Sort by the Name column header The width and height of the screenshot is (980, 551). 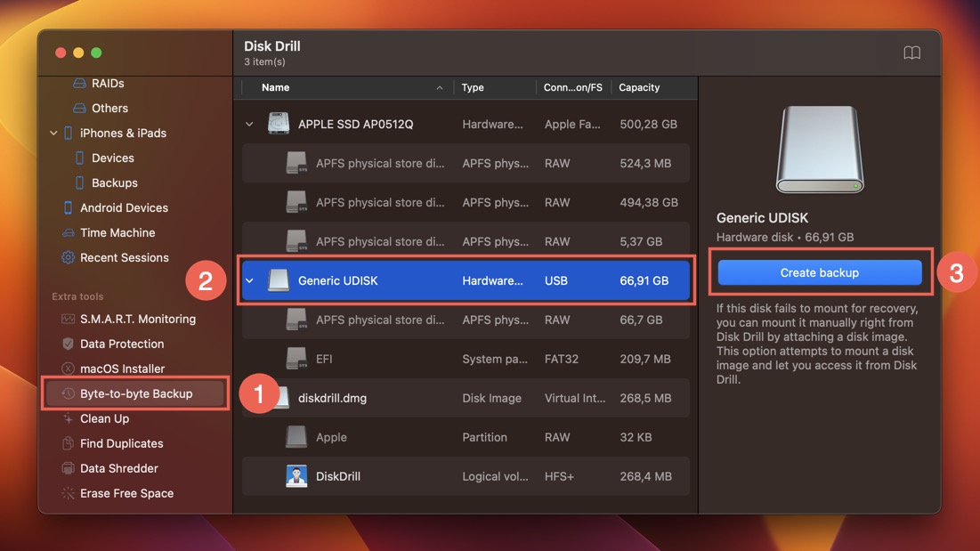pyautogui.click(x=275, y=87)
